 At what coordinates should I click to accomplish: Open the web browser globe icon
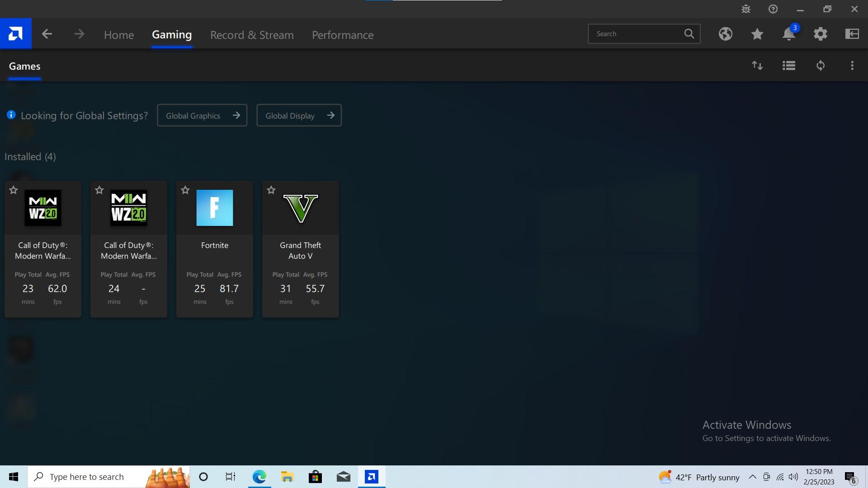726,34
